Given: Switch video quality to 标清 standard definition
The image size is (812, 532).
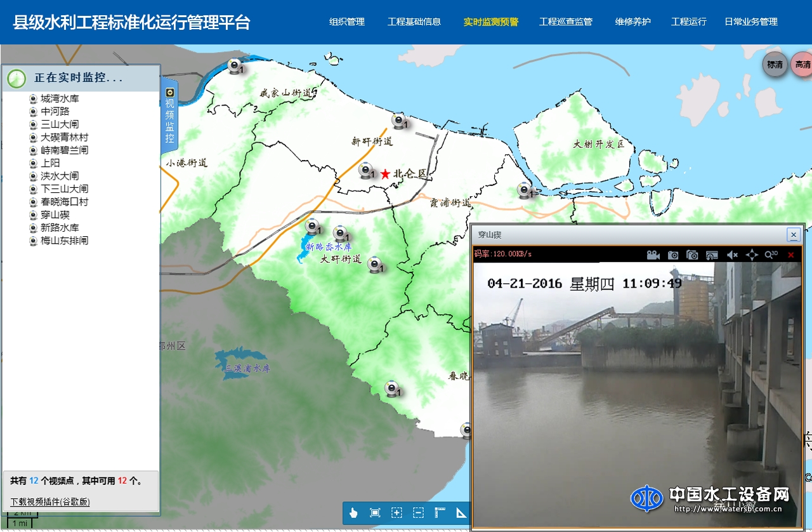Looking at the screenshot, I should [x=775, y=64].
